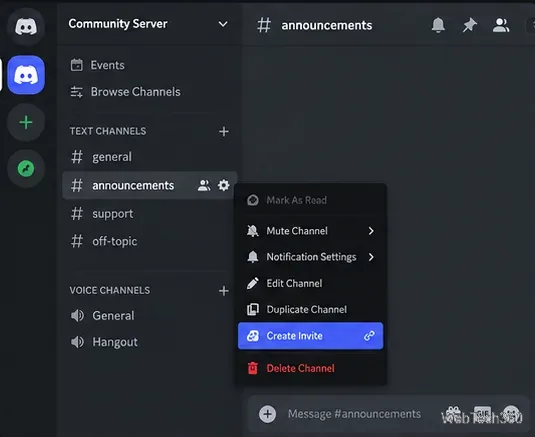Expand the Community Server dropdown chevron

(x=223, y=24)
